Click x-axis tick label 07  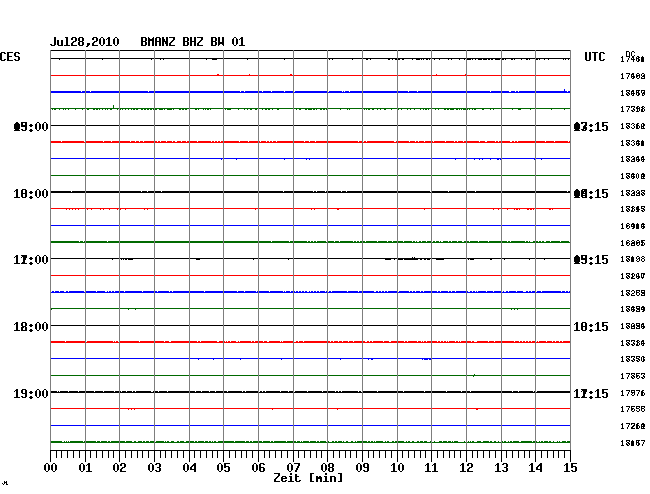coord(293,467)
